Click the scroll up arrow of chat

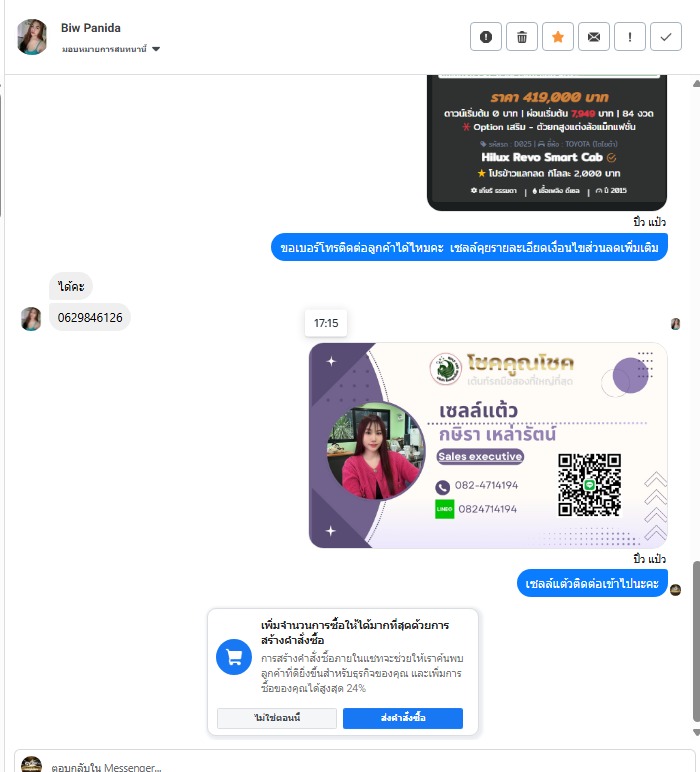pyautogui.click(x=696, y=84)
